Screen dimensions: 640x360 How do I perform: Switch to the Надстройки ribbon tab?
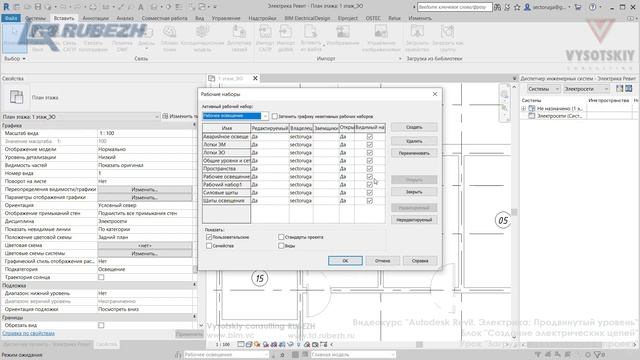tap(262, 18)
